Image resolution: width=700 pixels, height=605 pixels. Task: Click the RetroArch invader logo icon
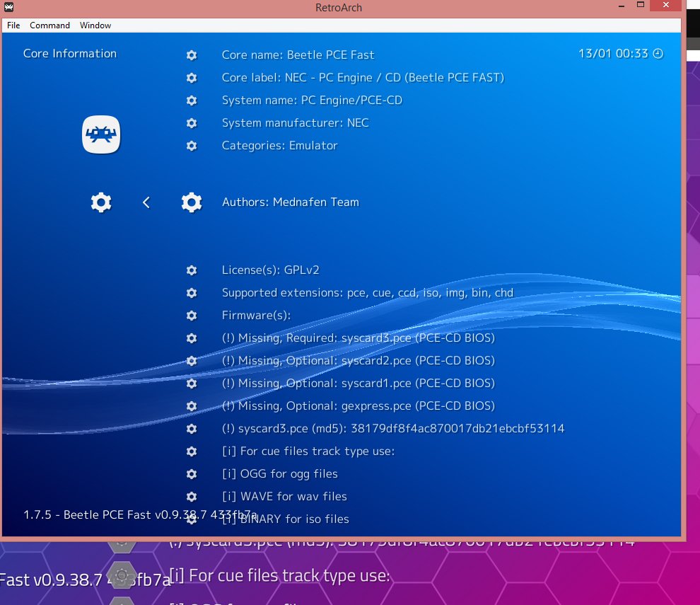click(101, 134)
